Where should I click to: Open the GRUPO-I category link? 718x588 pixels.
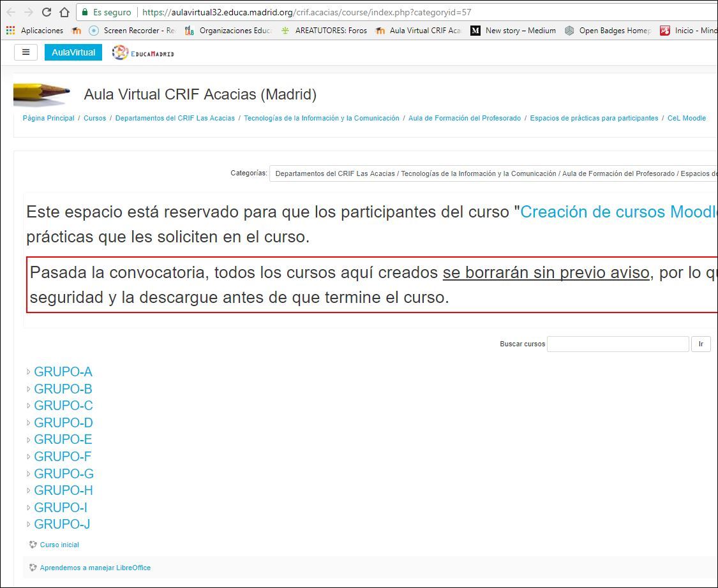tap(61, 508)
